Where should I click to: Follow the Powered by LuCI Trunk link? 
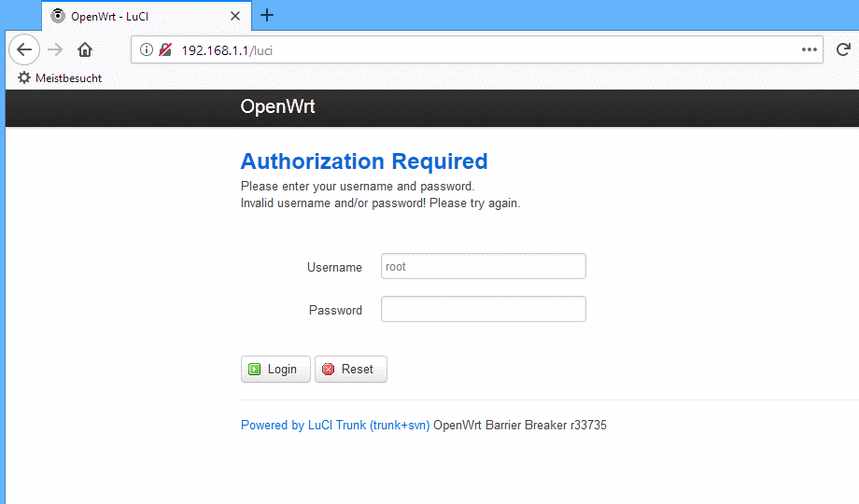(335, 425)
